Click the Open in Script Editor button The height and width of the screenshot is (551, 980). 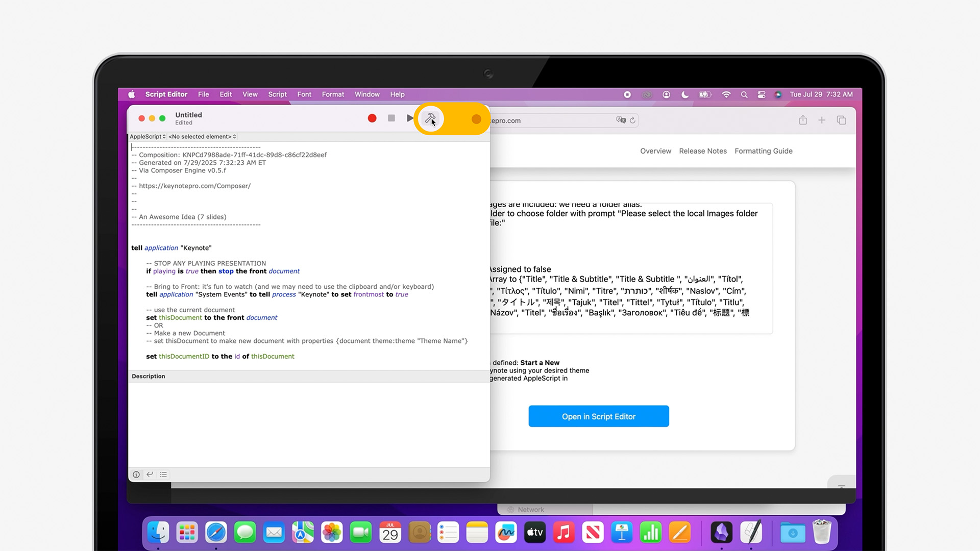(598, 416)
